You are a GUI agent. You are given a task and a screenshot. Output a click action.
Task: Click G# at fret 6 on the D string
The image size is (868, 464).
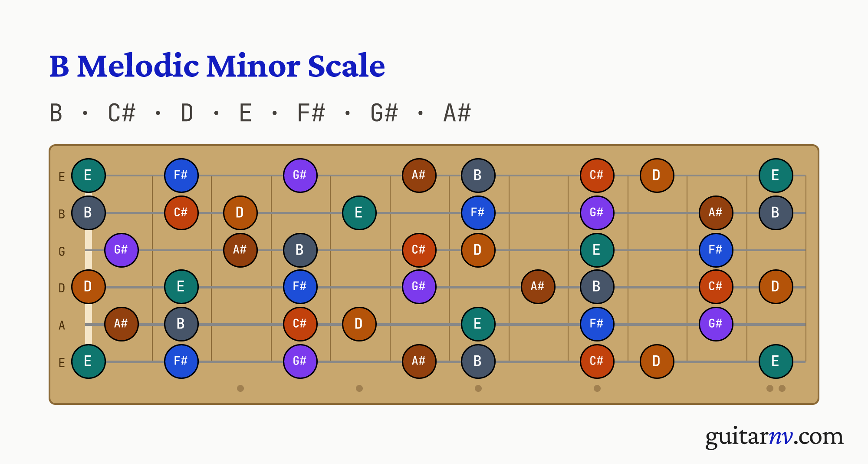tap(419, 287)
